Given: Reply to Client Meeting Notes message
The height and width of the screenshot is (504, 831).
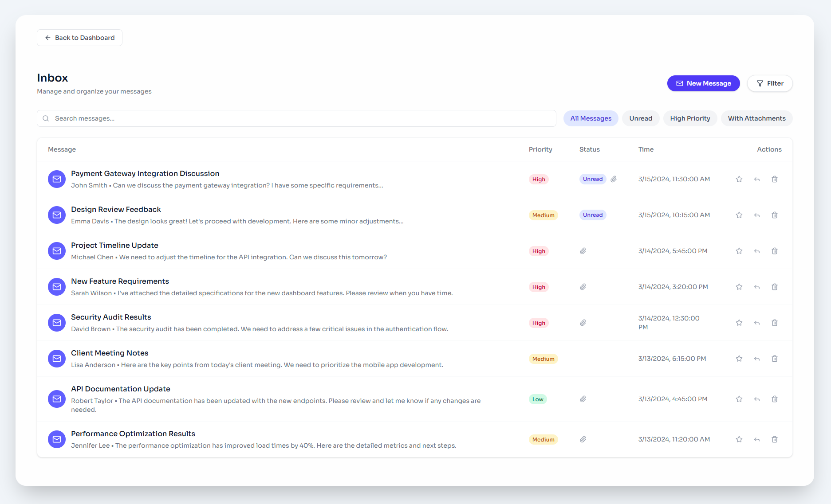Looking at the screenshot, I should coord(757,359).
